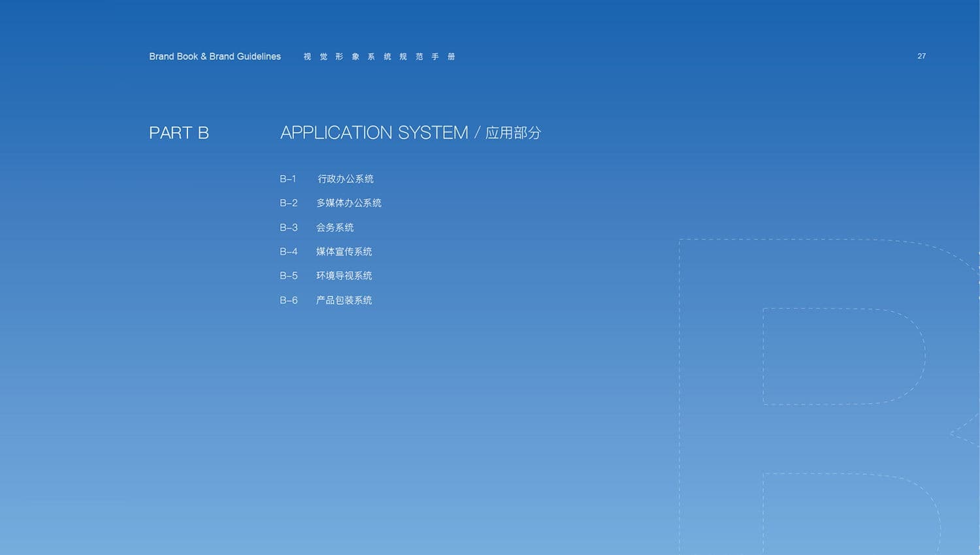This screenshot has height=555, width=980.
Task: Open the 产品包装系统 entry
Action: [x=344, y=300]
